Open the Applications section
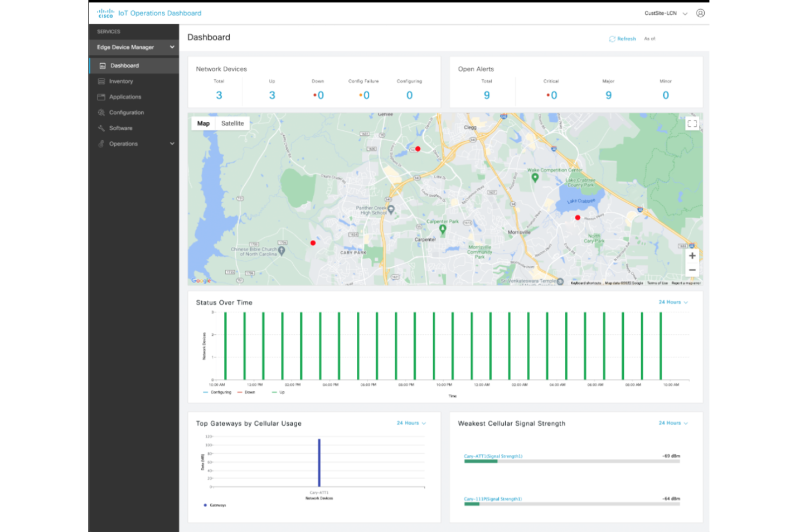 point(101,96)
